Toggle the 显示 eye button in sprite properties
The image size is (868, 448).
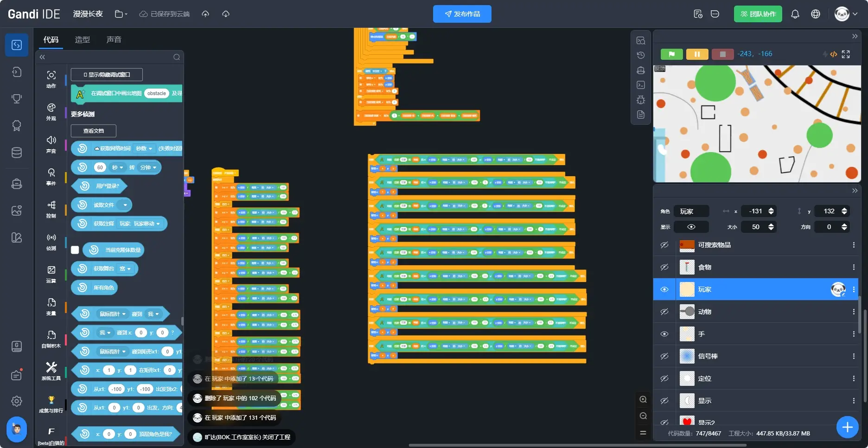[691, 227]
